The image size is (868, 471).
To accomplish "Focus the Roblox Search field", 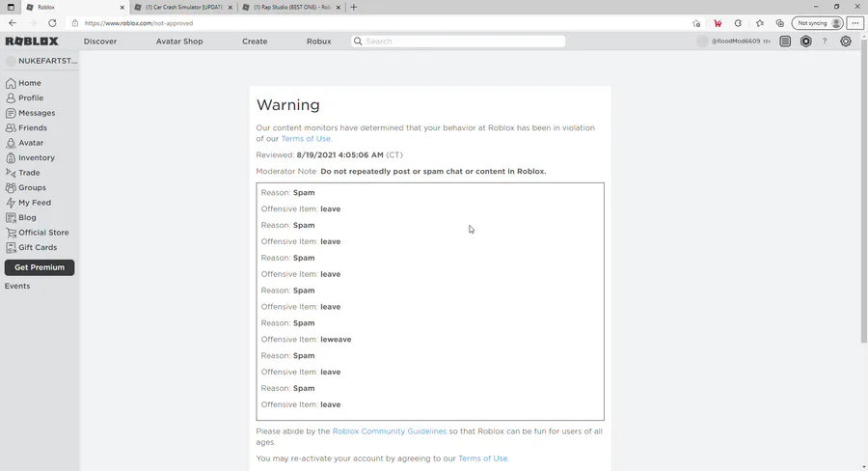I will 458,41.
